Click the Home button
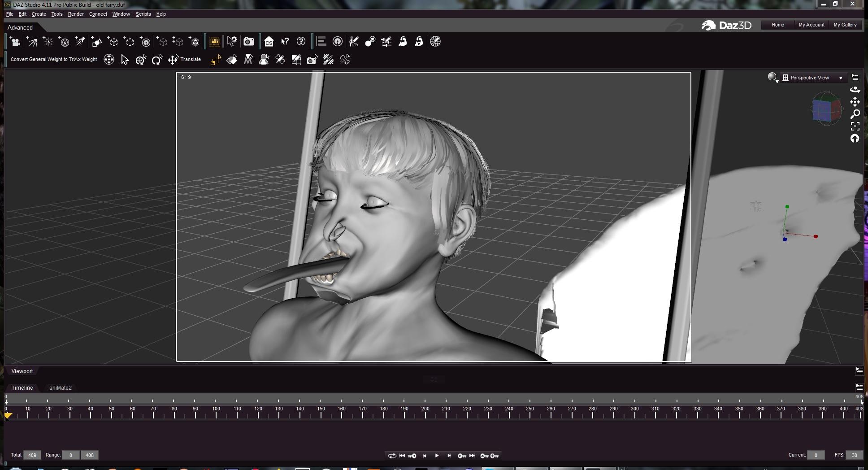This screenshot has width=868, height=470. pos(778,25)
